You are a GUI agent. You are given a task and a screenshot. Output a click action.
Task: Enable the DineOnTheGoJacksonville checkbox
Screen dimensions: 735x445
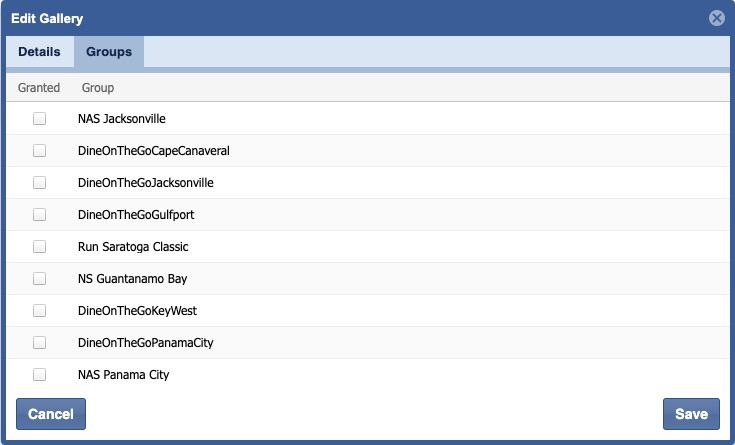pos(40,183)
